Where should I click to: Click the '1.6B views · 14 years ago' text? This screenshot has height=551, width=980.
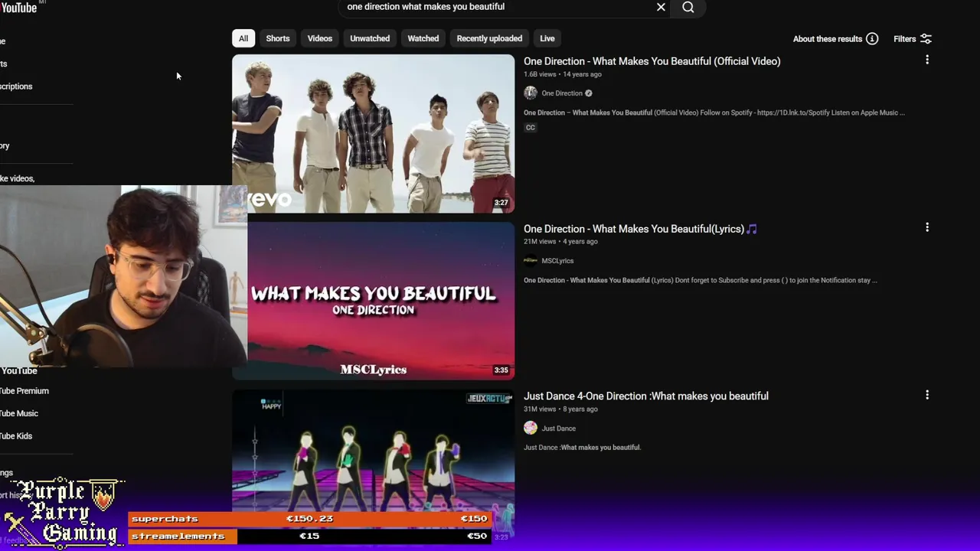tap(563, 74)
